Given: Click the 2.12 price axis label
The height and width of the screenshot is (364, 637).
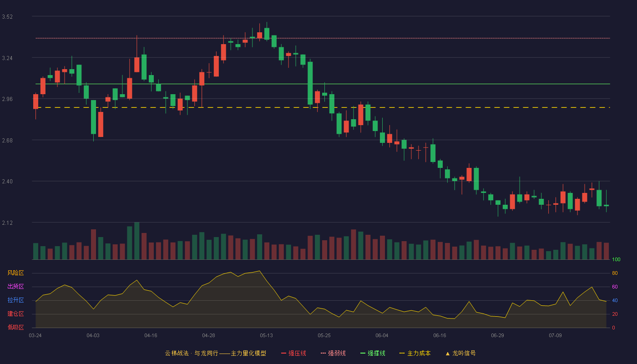Looking at the screenshot, I should 7,223.
